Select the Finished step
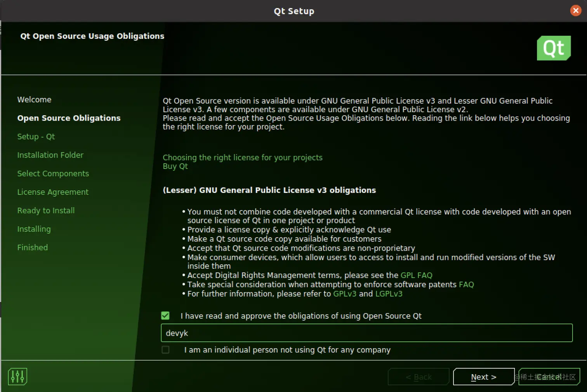This screenshot has height=392, width=587. coord(33,248)
